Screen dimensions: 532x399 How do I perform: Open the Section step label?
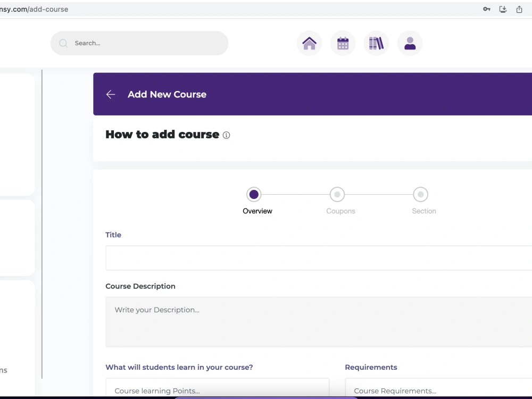(424, 211)
